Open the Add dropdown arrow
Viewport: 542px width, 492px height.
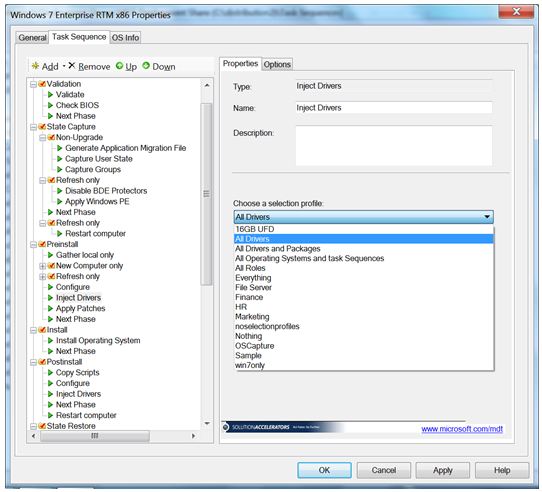coord(64,66)
